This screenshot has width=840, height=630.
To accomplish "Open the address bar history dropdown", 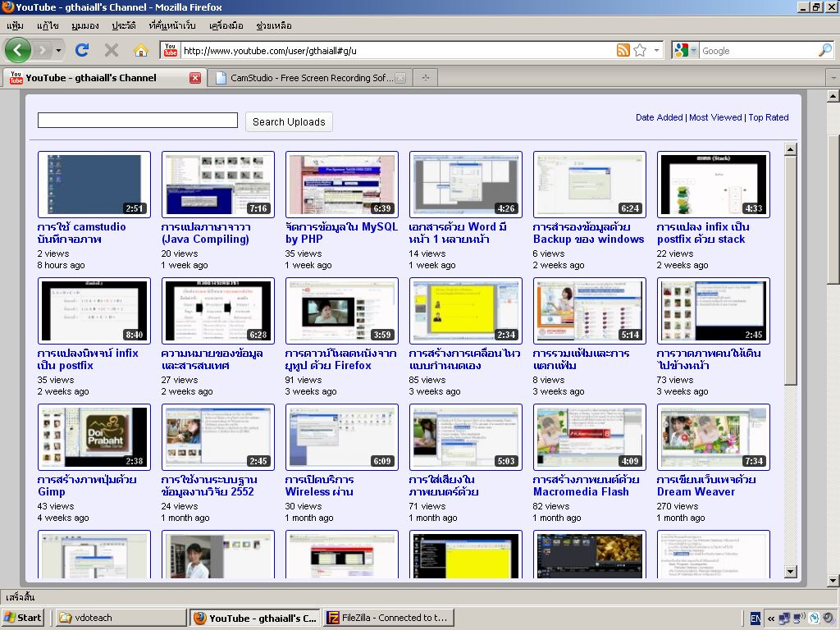I will [657, 50].
